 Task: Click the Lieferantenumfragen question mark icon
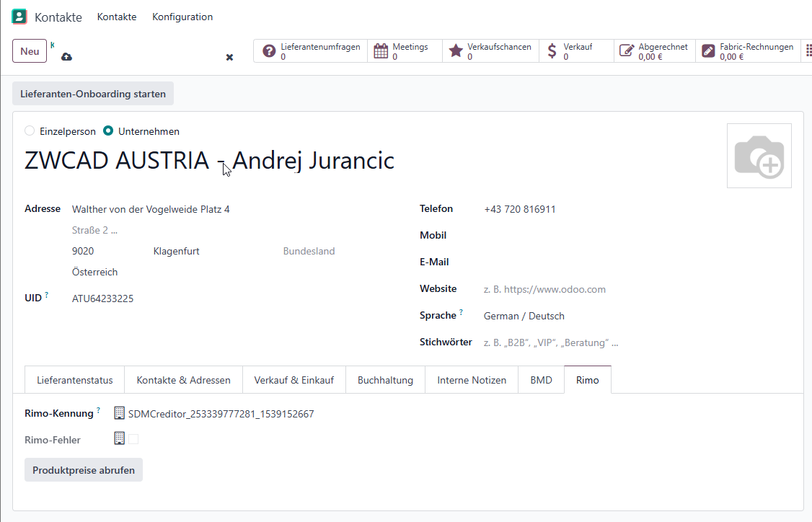(269, 50)
